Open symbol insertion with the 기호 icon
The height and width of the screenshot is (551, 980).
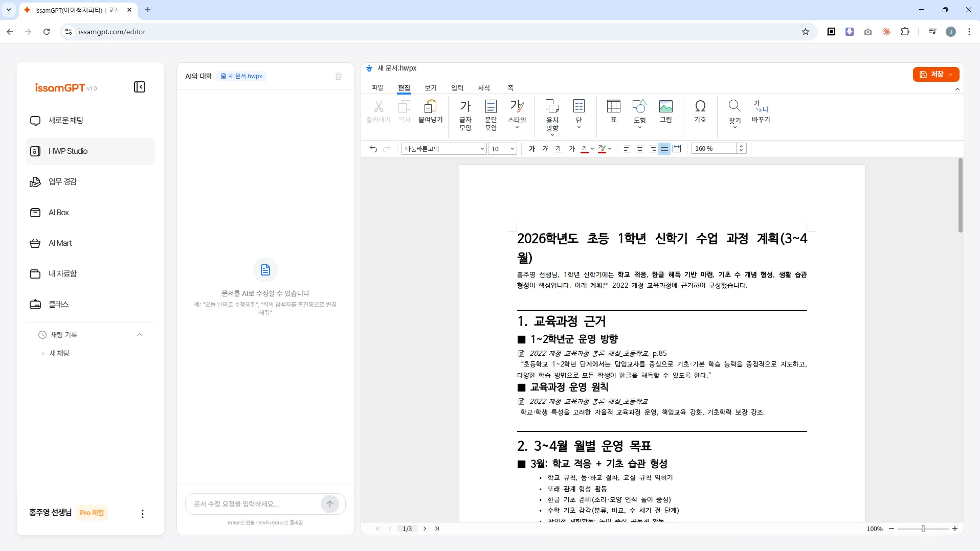click(700, 111)
